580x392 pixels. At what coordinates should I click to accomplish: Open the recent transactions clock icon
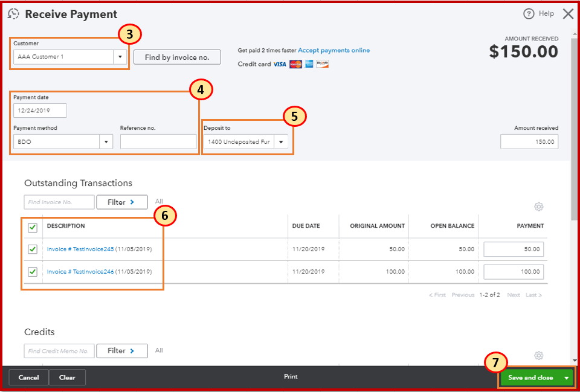pyautogui.click(x=13, y=14)
